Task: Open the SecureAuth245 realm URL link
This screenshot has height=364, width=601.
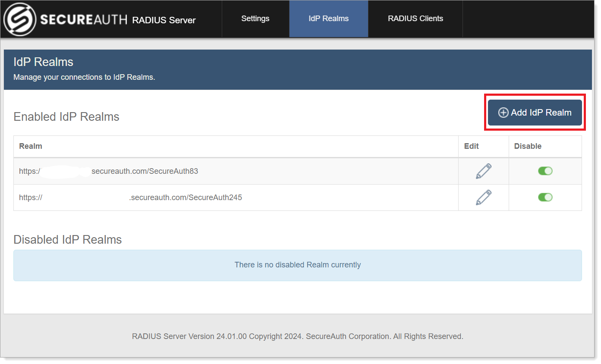Action: coord(129,197)
